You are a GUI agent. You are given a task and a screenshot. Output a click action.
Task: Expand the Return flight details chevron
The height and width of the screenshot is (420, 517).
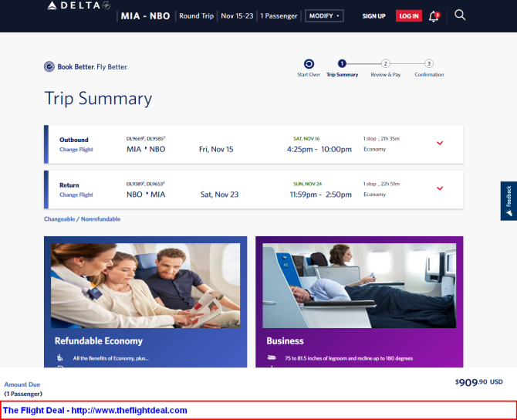[x=440, y=188]
